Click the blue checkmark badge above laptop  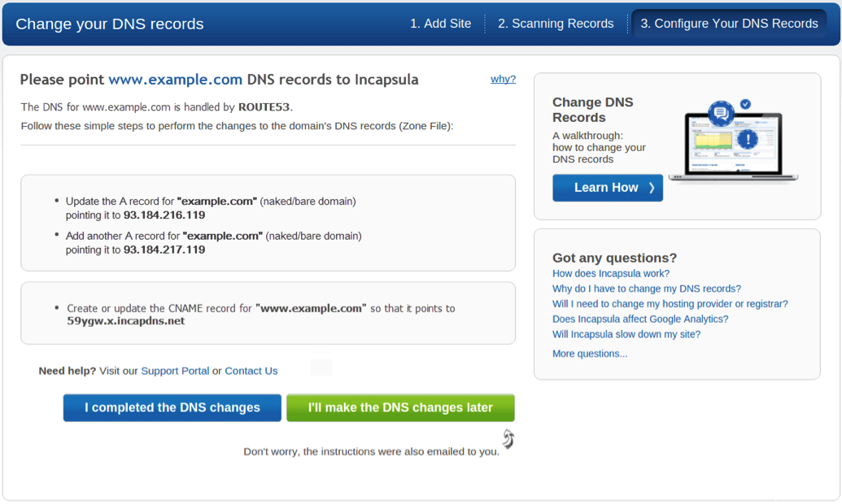point(745,104)
